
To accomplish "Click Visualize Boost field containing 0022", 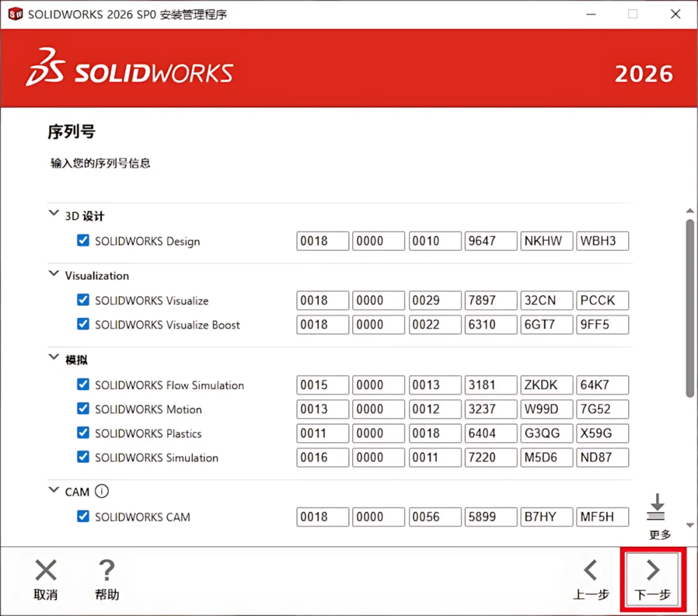I will [435, 324].
